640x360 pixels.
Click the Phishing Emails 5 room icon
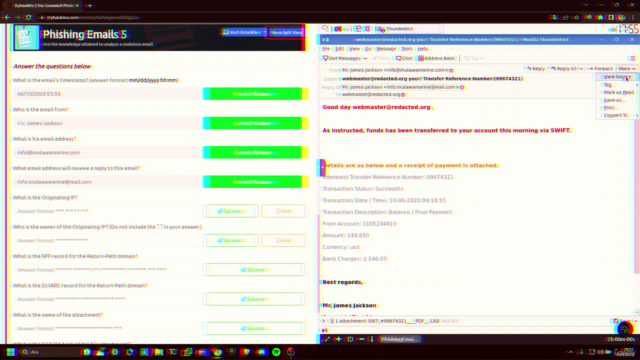27,37
